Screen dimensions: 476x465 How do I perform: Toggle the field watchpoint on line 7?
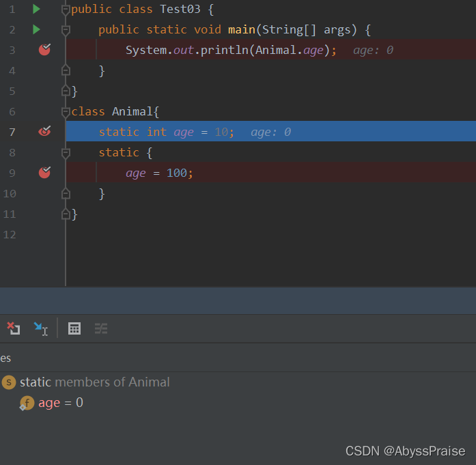click(x=44, y=131)
